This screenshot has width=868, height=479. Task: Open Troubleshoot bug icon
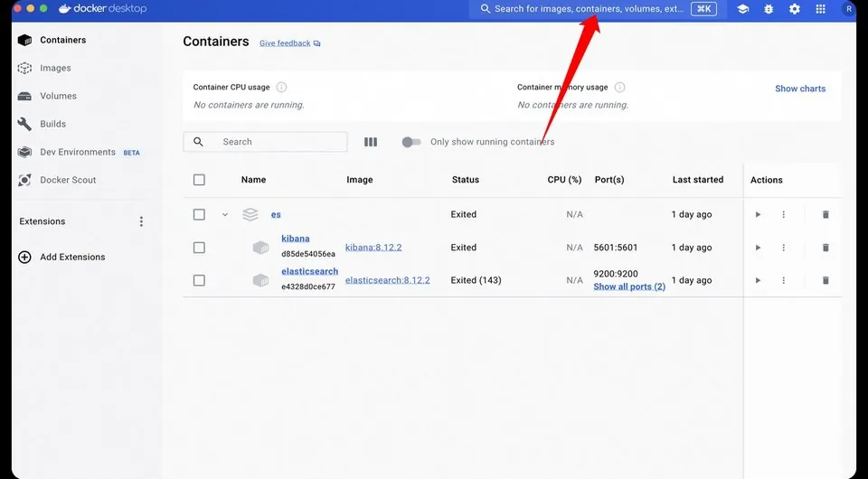(769, 9)
